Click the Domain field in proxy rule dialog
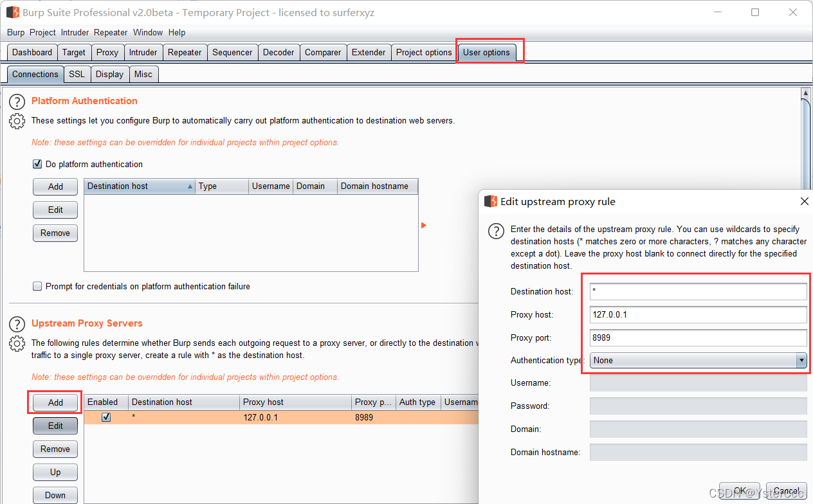The width and height of the screenshot is (813, 504). (699, 429)
